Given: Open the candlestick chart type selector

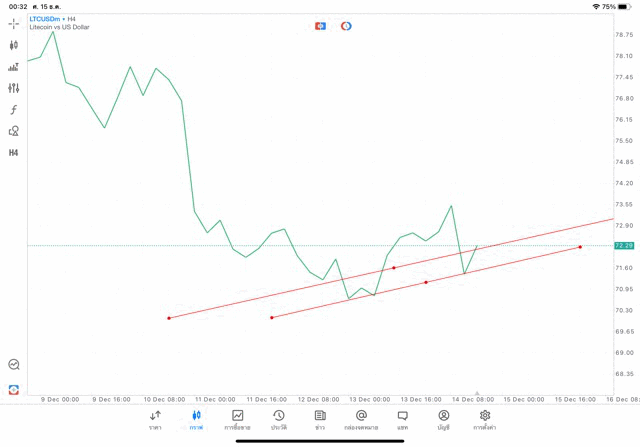Looking at the screenshot, I should tap(14, 45).
